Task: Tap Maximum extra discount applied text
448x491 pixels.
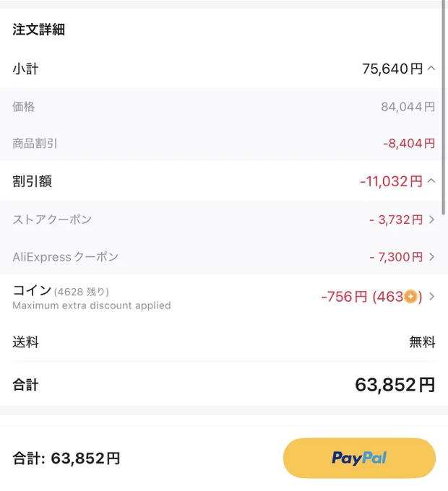Action: click(92, 305)
